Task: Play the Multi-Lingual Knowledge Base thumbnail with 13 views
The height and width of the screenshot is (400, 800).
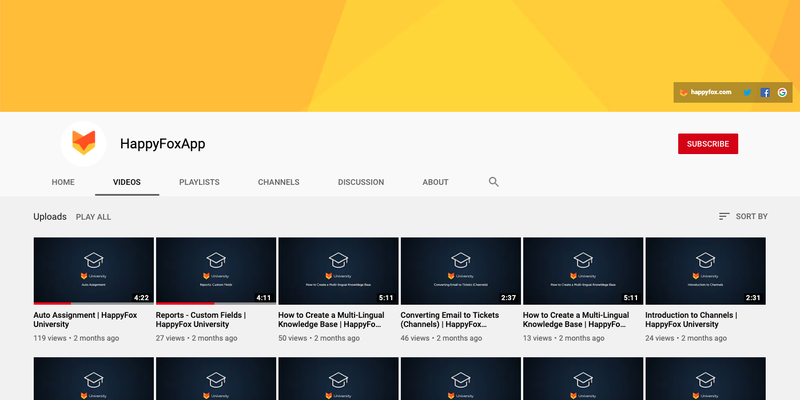Action: [x=583, y=271]
